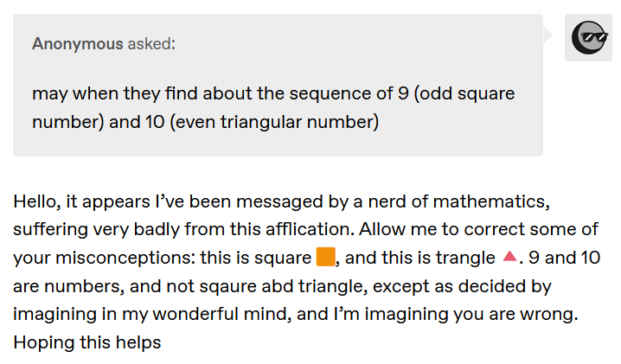Click the word "Hello" in the answer
This screenshot has width=621, height=364.
tap(35, 201)
